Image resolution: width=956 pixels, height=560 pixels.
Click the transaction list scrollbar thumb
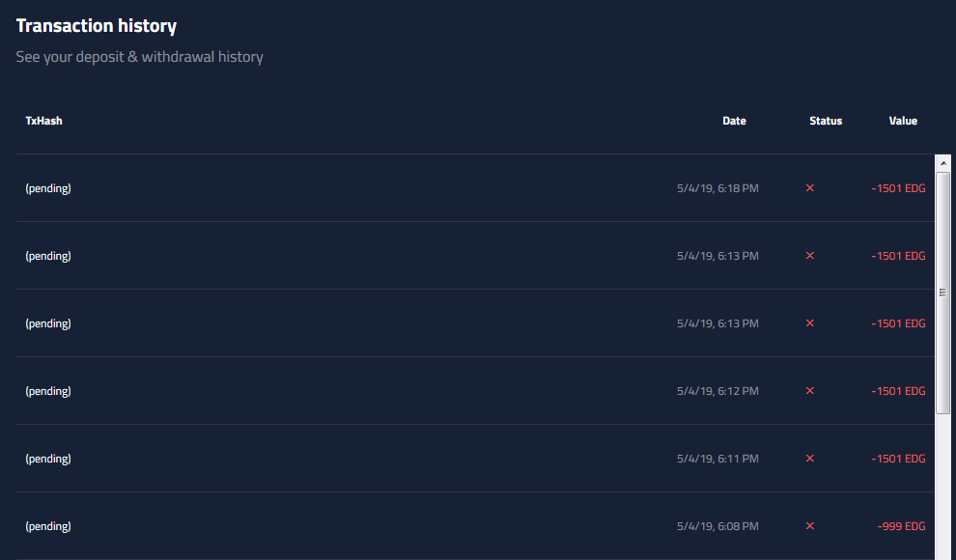click(943, 293)
